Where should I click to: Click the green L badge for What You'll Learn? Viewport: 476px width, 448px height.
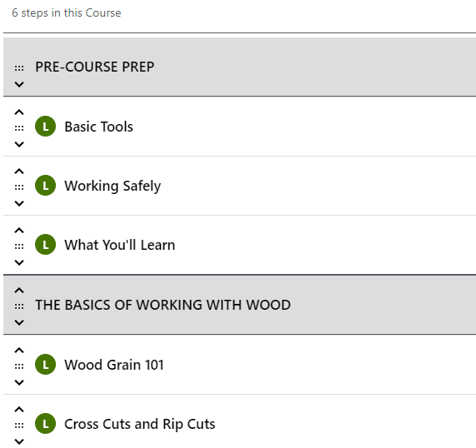(x=45, y=245)
